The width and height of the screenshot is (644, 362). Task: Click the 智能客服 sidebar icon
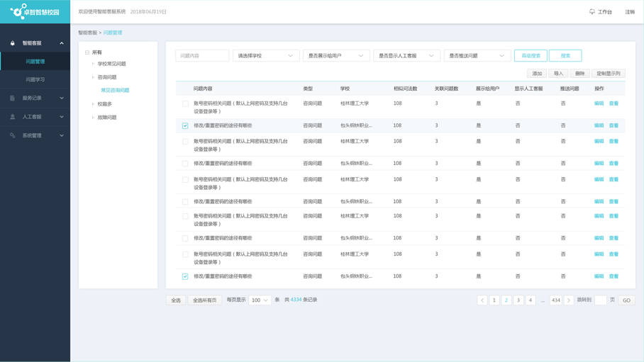pos(12,43)
